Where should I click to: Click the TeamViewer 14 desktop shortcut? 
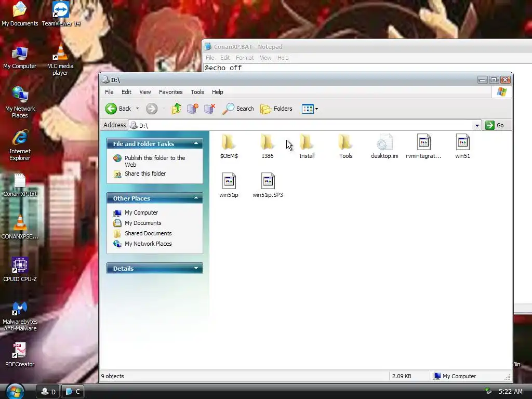point(61,14)
